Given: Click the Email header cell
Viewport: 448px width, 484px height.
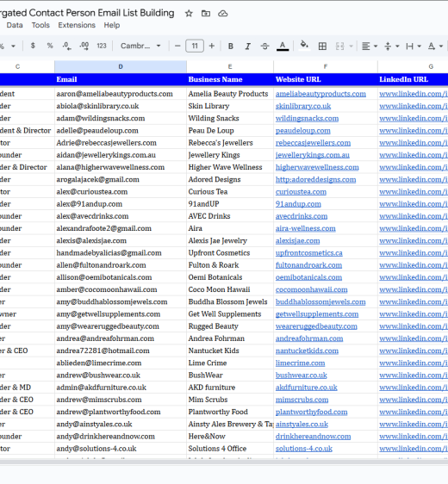Looking at the screenshot, I should pos(121,79).
